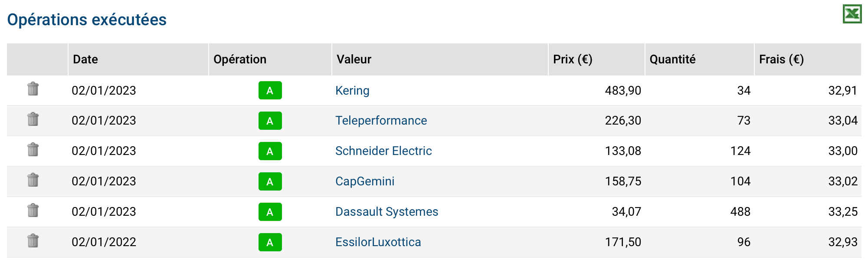868x260 pixels.
Task: Select the Prix (€) column header
Action: 596,59
